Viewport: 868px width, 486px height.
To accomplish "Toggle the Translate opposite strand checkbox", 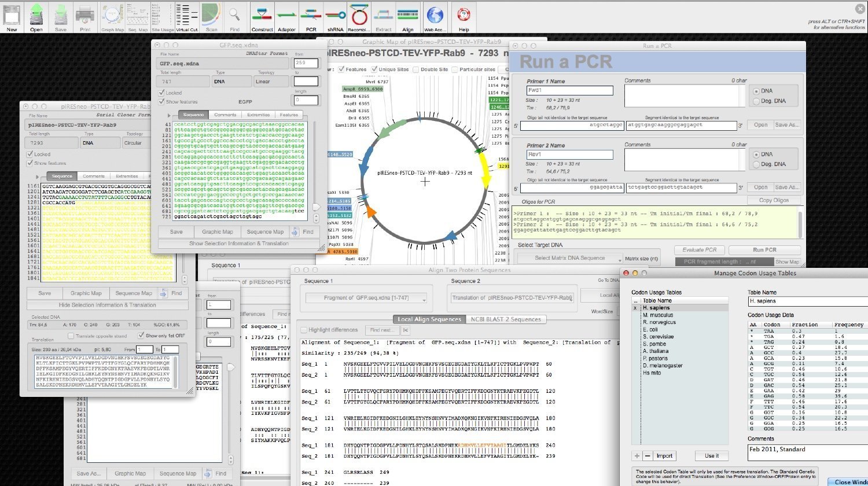I will coord(72,336).
